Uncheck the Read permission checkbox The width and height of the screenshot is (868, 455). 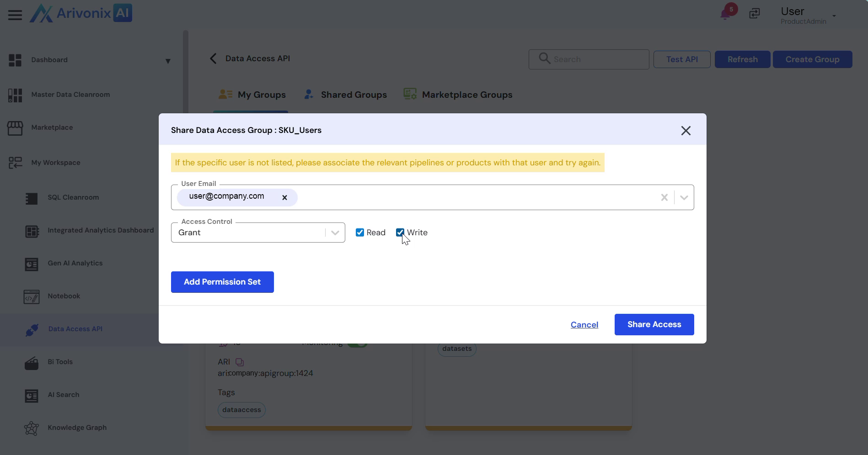(360, 233)
